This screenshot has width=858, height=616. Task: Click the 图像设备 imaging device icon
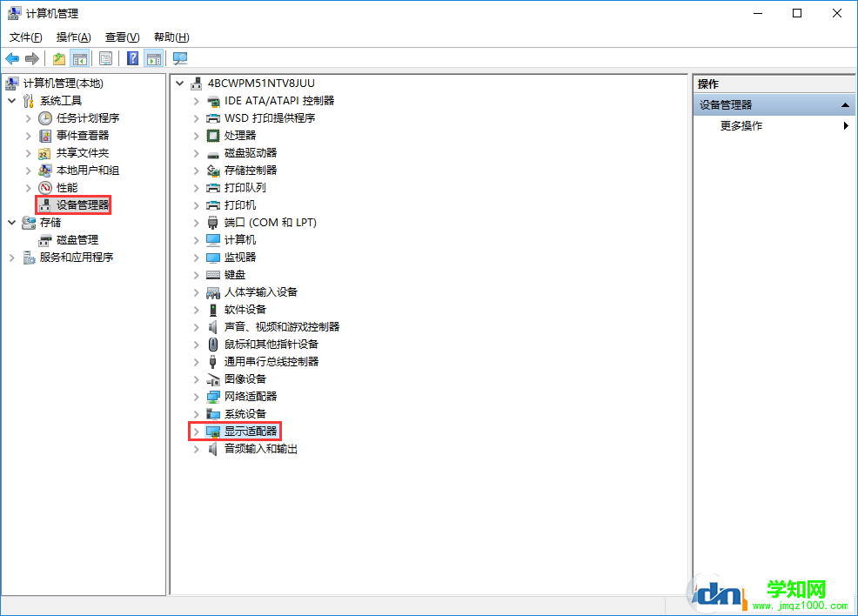pyautogui.click(x=213, y=379)
